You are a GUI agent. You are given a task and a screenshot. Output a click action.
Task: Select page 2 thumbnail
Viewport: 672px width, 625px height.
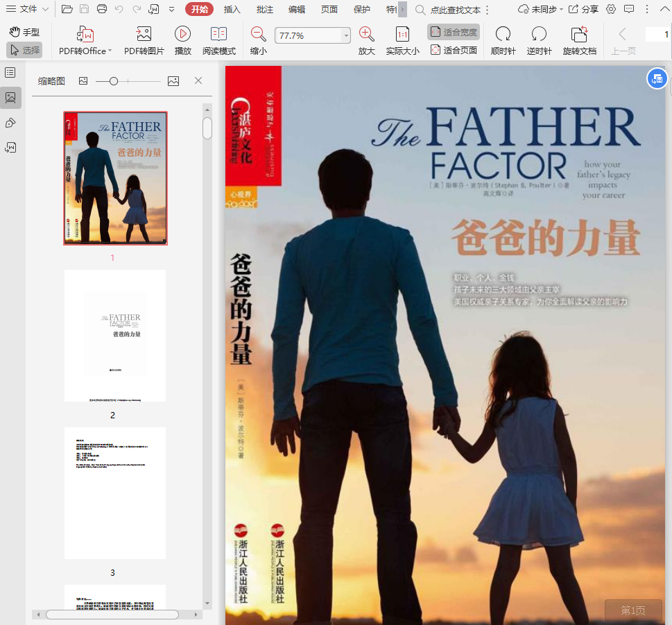(x=115, y=336)
